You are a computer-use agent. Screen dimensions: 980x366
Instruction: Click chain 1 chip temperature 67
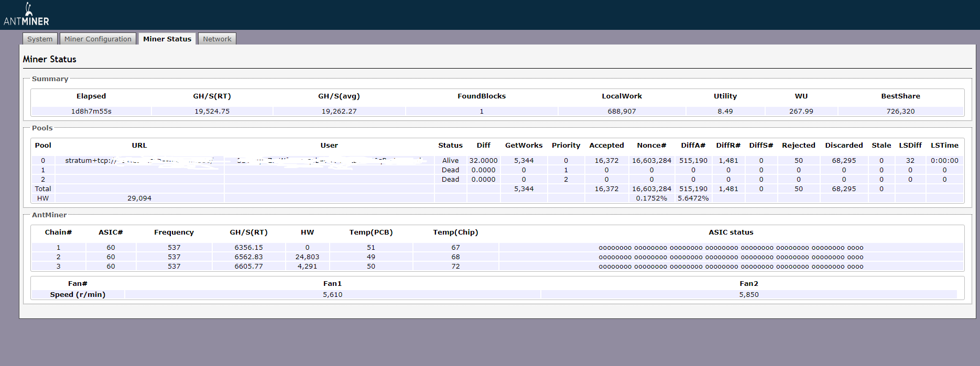455,248
